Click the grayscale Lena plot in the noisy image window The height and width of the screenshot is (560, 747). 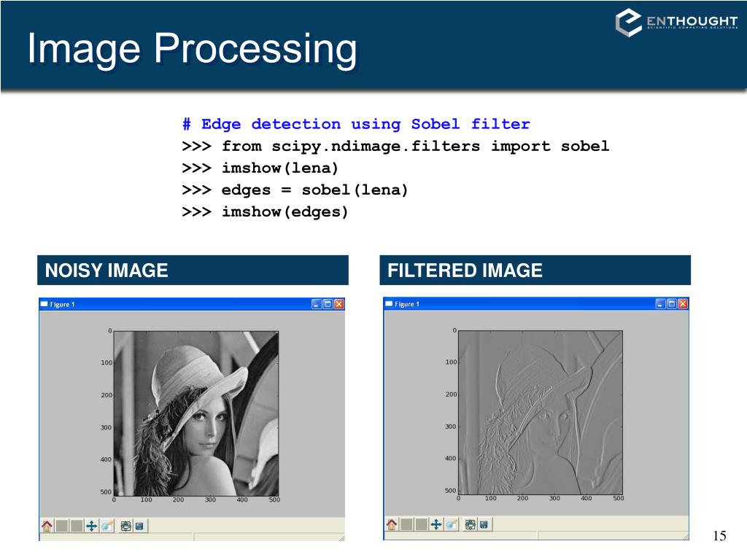tap(196, 413)
